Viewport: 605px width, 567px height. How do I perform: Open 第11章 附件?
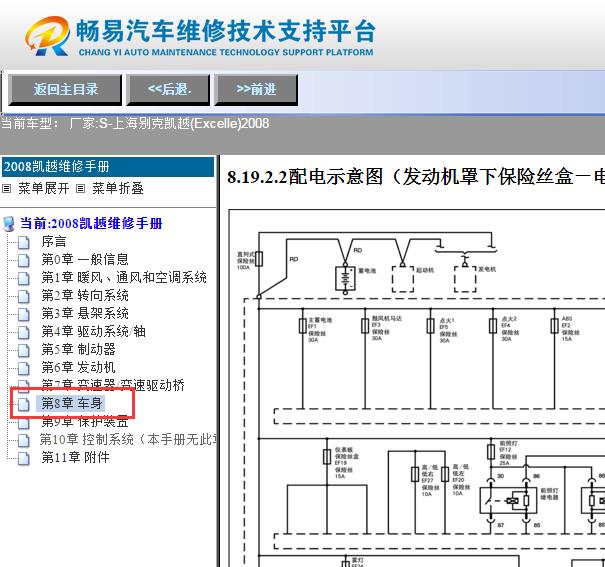pyautogui.click(x=75, y=457)
